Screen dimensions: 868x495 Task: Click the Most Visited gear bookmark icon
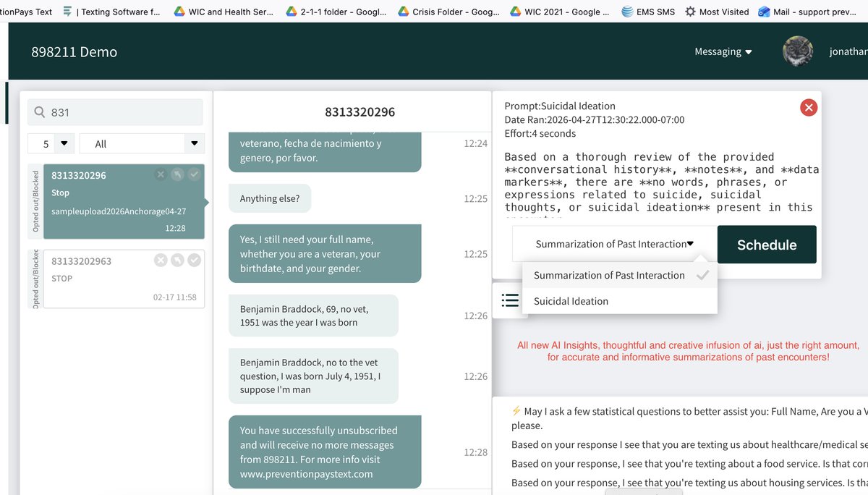[690, 11]
